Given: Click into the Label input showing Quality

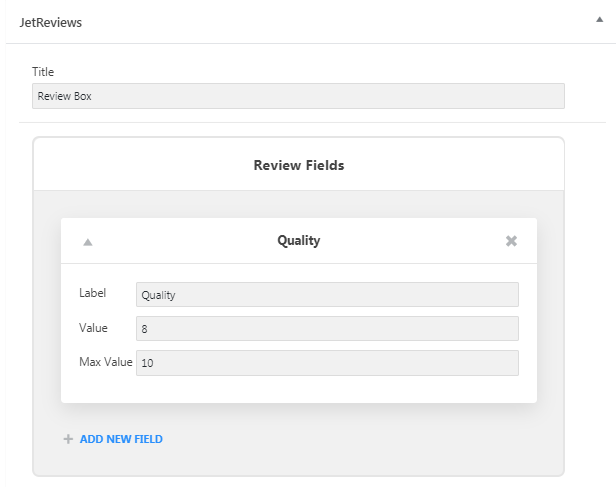Looking at the screenshot, I should [327, 295].
